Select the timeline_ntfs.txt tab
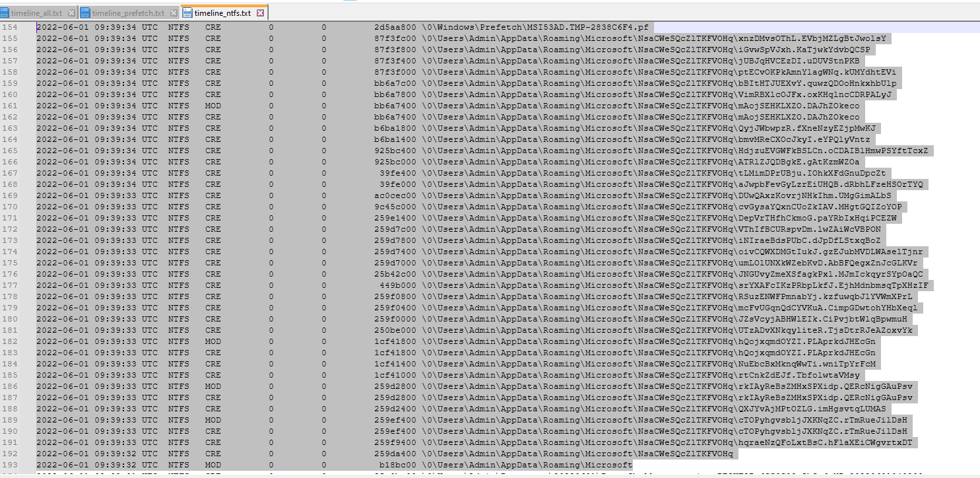This screenshot has height=478, width=980. click(x=222, y=13)
